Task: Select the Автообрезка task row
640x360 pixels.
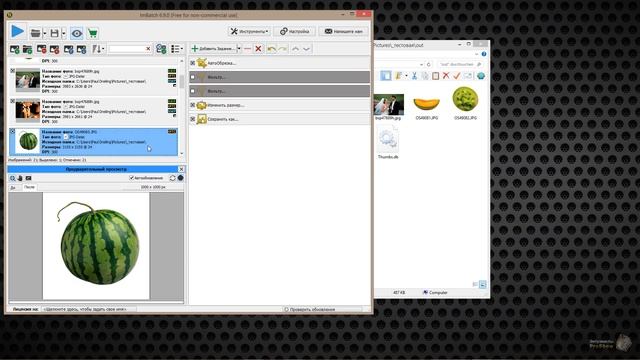Action: point(279,63)
